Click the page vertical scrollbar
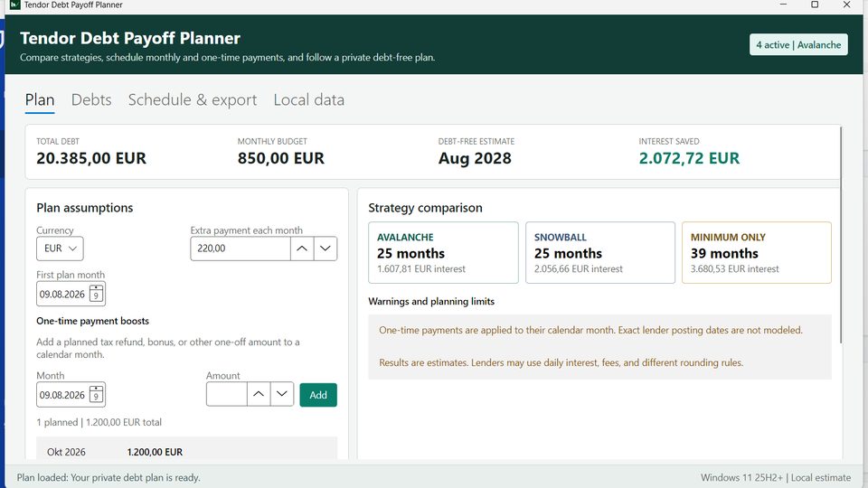This screenshot has height=488, width=868. click(841, 235)
